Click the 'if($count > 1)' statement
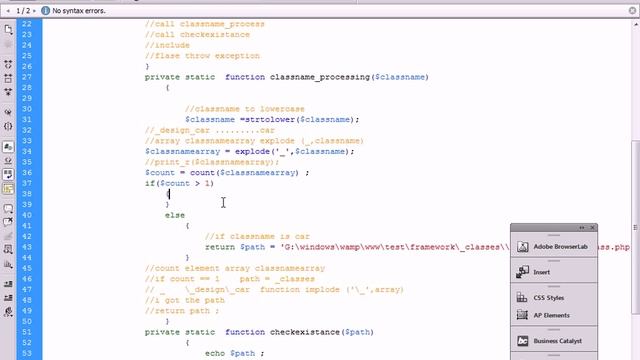The image size is (640, 360). (180, 183)
